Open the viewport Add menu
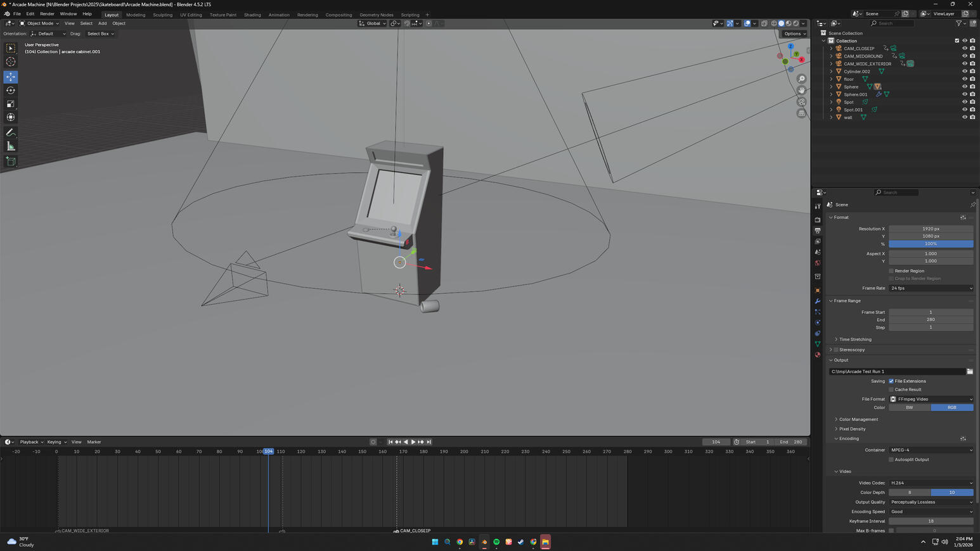980x551 pixels. click(x=102, y=23)
